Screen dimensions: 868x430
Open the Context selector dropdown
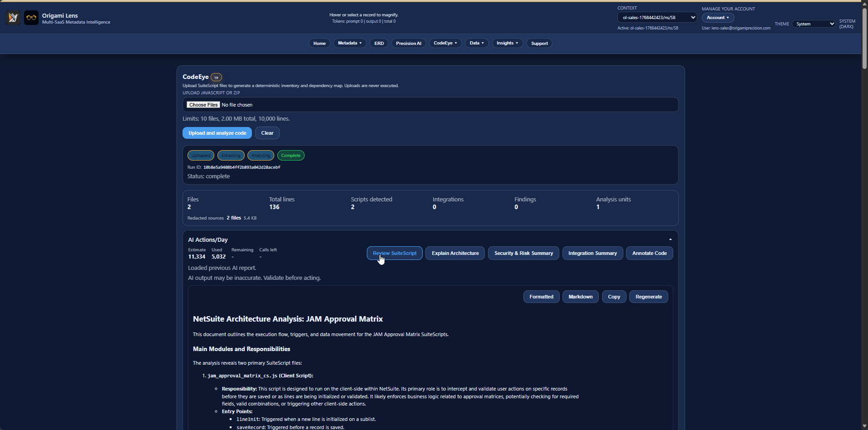(x=657, y=17)
